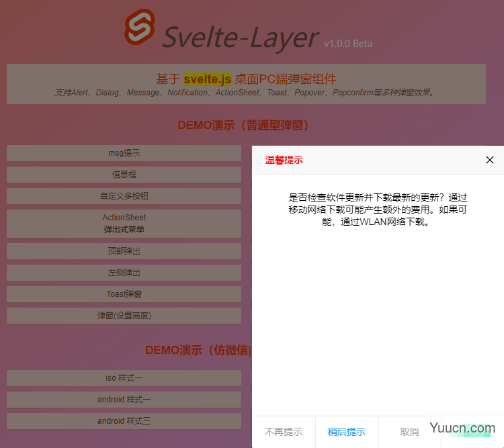The width and height of the screenshot is (504, 448).
Task: Click the highlighted svelte.js text
Action: (208, 79)
